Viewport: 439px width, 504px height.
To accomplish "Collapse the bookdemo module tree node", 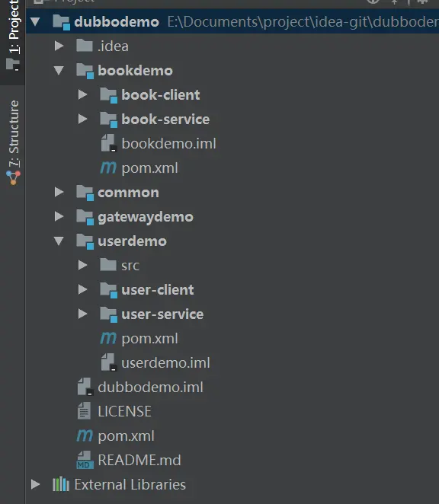I will click(59, 71).
